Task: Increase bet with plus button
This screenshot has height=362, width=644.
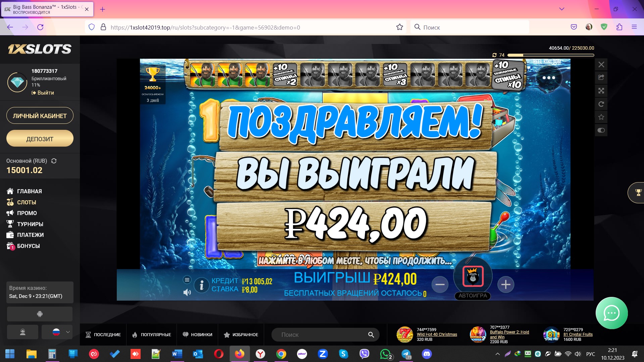Action: pos(506,285)
